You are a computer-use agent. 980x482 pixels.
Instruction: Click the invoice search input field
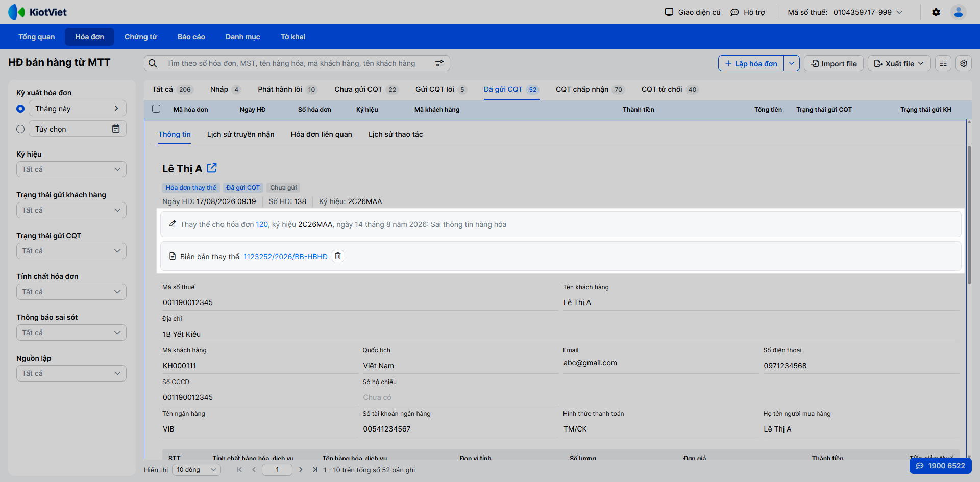click(x=297, y=63)
